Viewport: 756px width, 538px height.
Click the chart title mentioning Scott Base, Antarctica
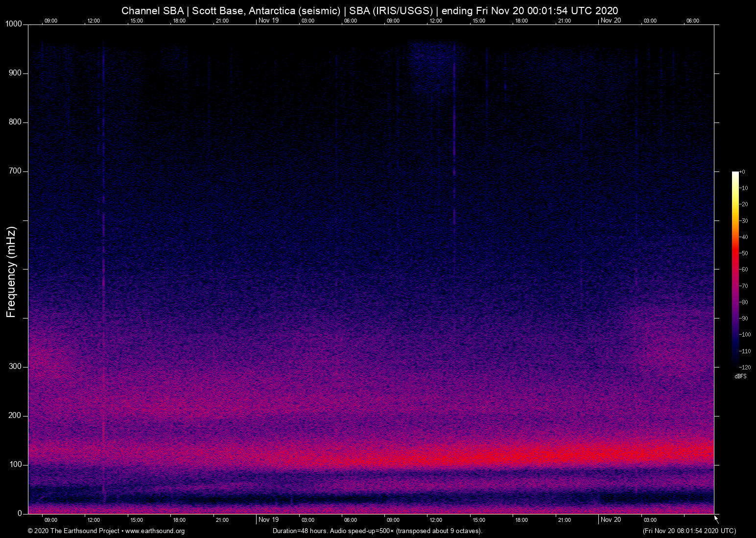point(370,11)
